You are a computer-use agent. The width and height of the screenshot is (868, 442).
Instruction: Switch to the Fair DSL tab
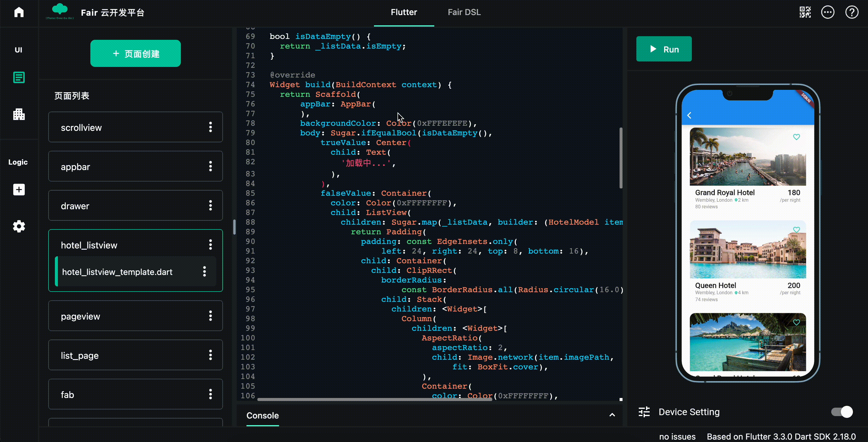464,12
